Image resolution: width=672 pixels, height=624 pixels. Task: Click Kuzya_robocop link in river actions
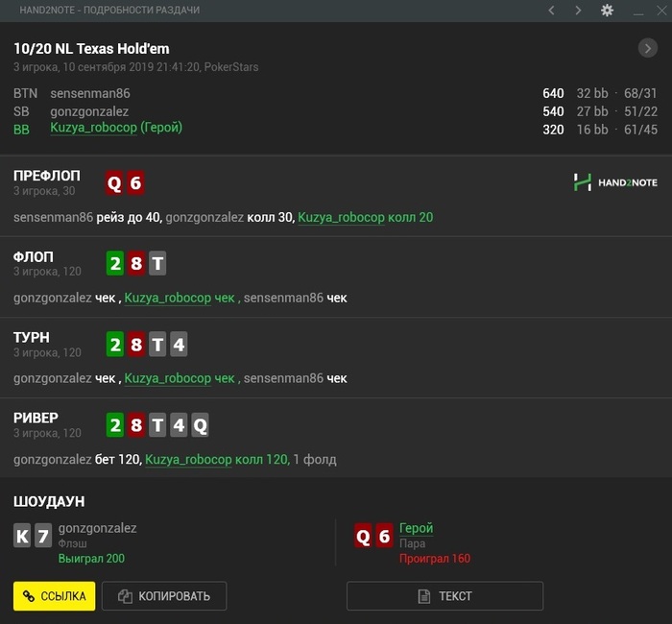[x=188, y=460]
